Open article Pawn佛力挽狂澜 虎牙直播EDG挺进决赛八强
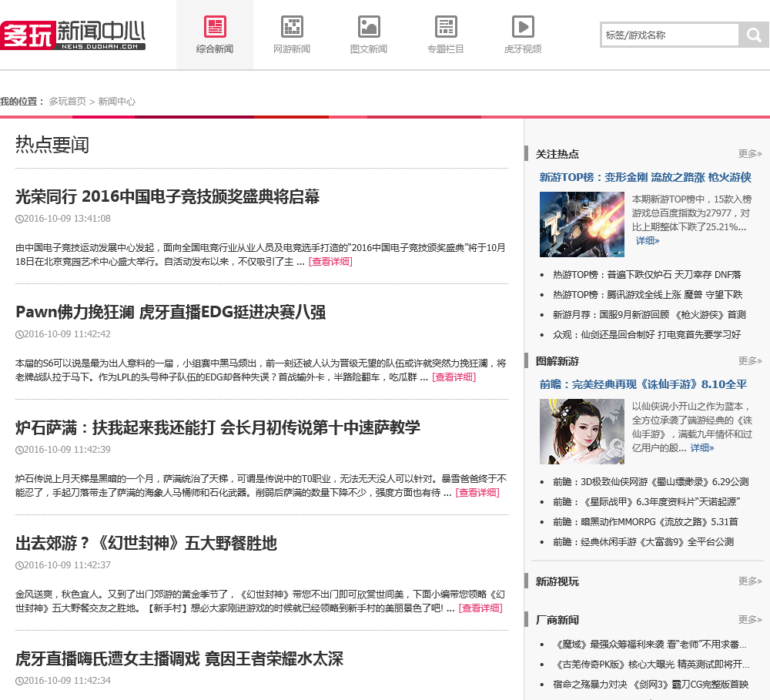The image size is (770, 700). point(170,312)
